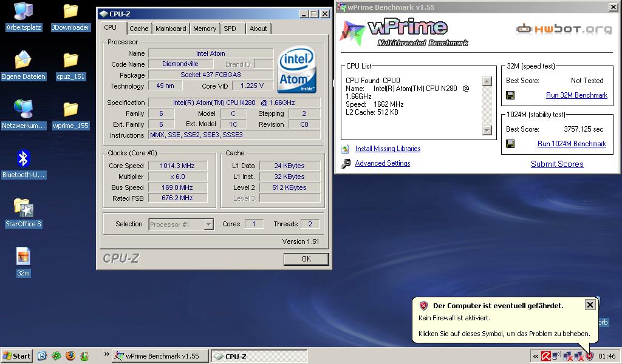Select the 32m file icon on desktop
Viewport: 622px width, 364px height.
pos(23,257)
